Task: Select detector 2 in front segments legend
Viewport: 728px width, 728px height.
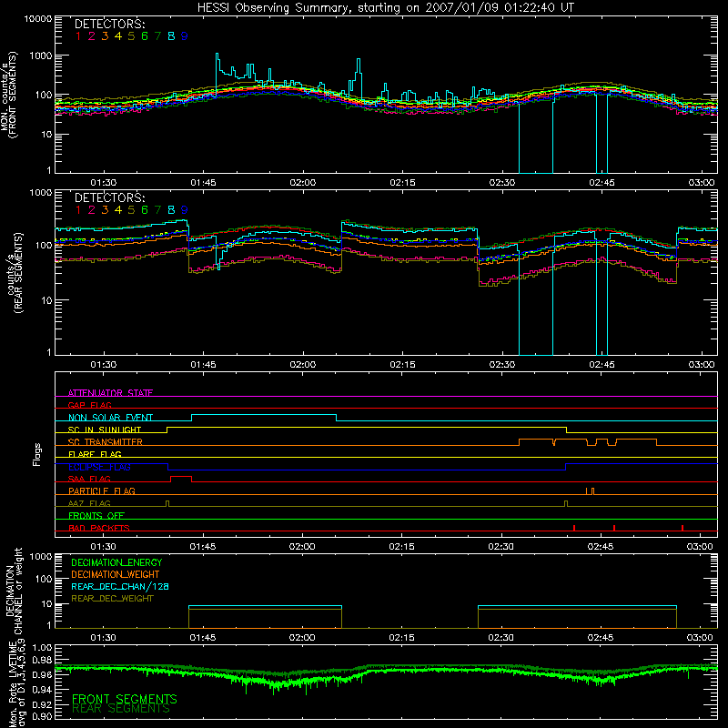Action: pos(92,36)
